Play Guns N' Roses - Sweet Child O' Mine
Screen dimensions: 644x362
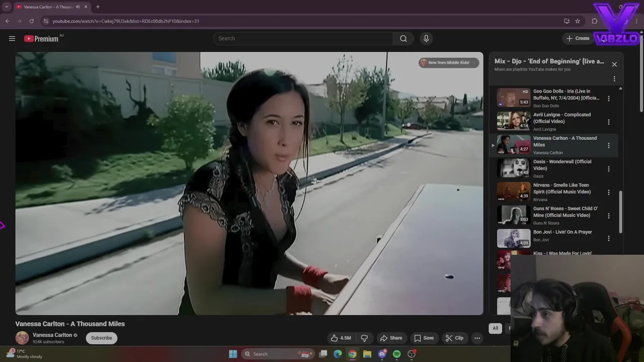tap(553, 215)
